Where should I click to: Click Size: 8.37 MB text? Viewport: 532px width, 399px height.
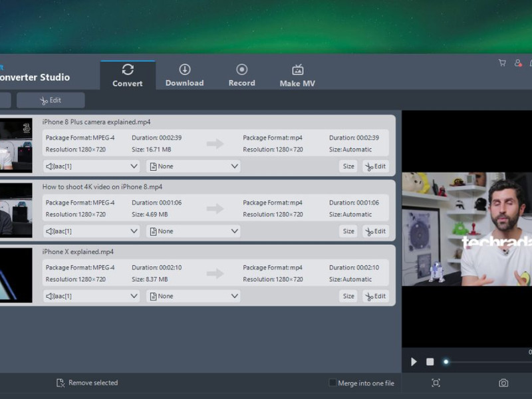(150, 279)
